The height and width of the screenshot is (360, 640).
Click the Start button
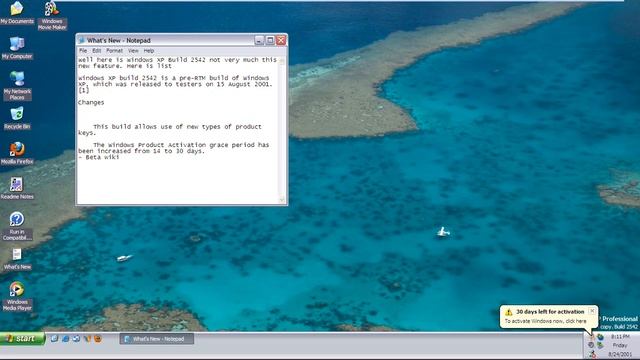click(x=22, y=338)
